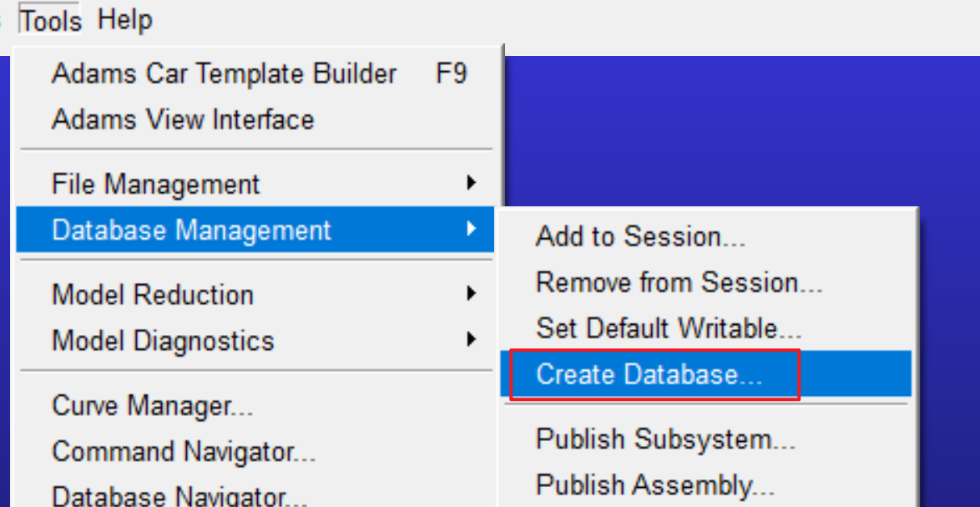Click Create Database in the submenu
The height and width of the screenshot is (507, 980).
(706, 374)
